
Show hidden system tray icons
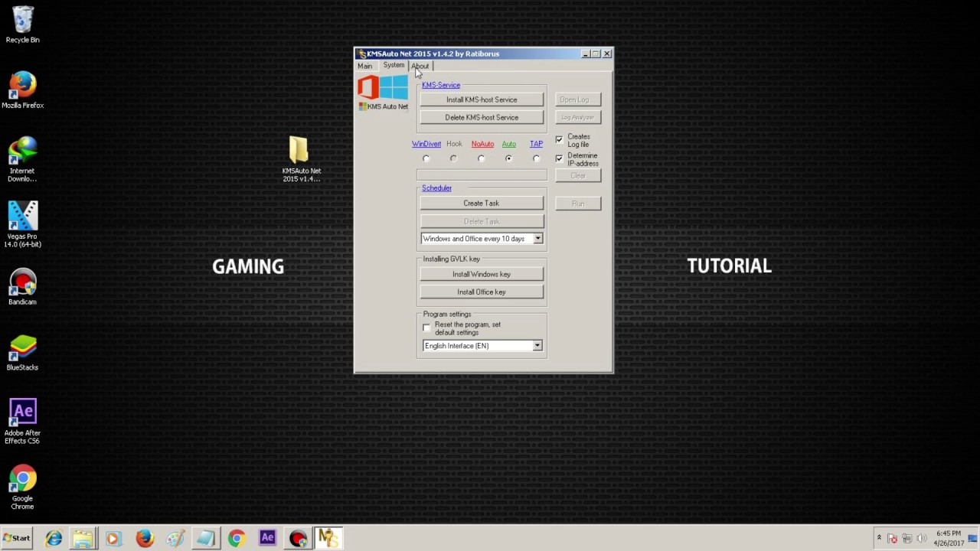879,538
